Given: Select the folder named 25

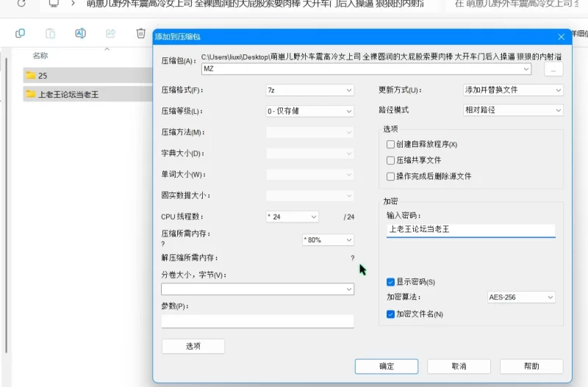Looking at the screenshot, I should (87, 76).
